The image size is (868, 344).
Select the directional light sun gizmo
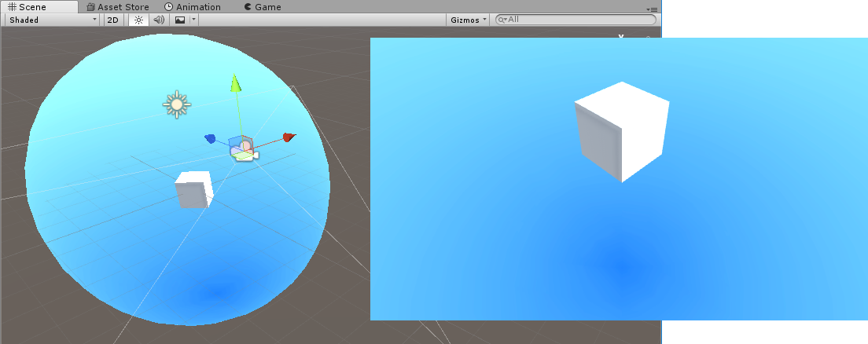(177, 104)
